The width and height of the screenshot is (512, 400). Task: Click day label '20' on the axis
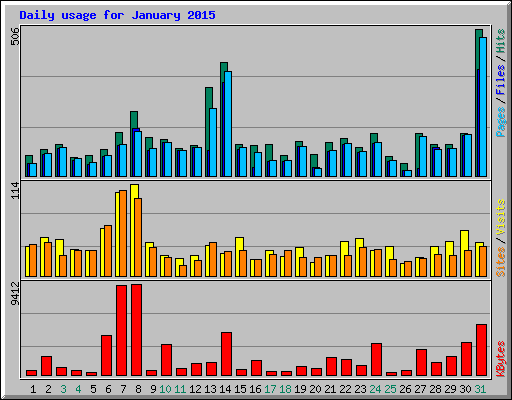coord(315,389)
